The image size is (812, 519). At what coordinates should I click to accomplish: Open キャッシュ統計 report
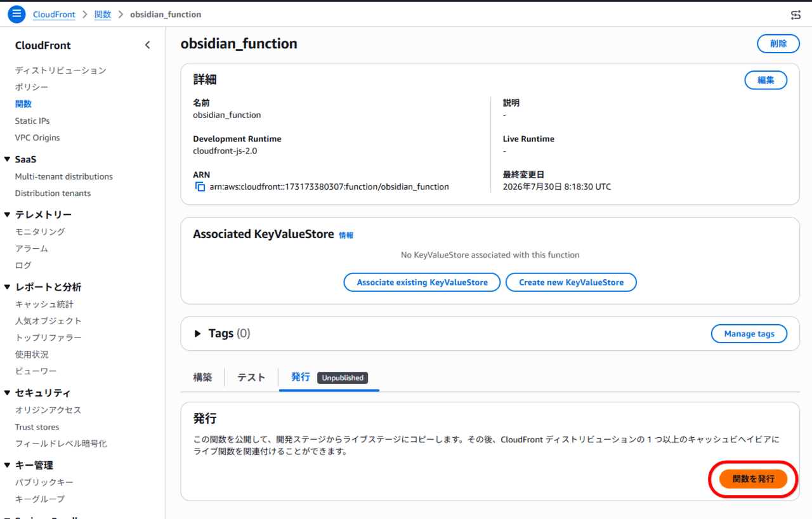(44, 304)
